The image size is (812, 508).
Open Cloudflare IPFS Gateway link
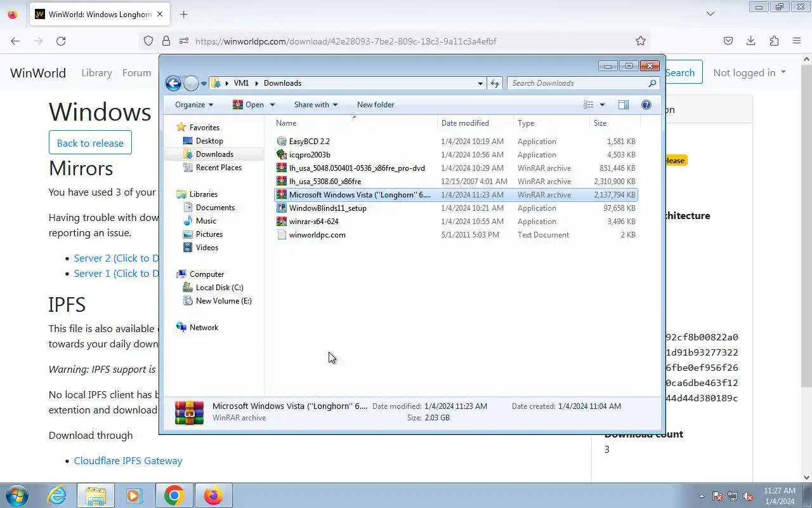click(x=128, y=461)
